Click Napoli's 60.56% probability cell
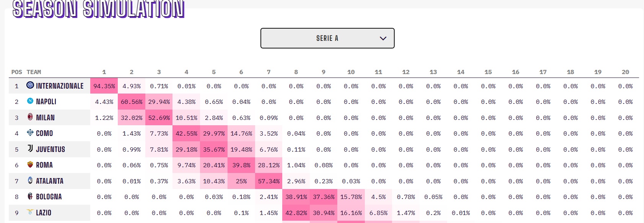 (x=132, y=102)
